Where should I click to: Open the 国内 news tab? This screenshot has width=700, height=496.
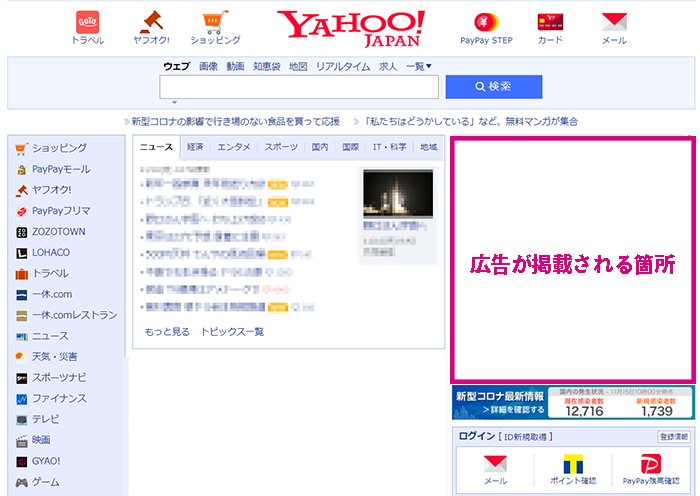tap(320, 147)
